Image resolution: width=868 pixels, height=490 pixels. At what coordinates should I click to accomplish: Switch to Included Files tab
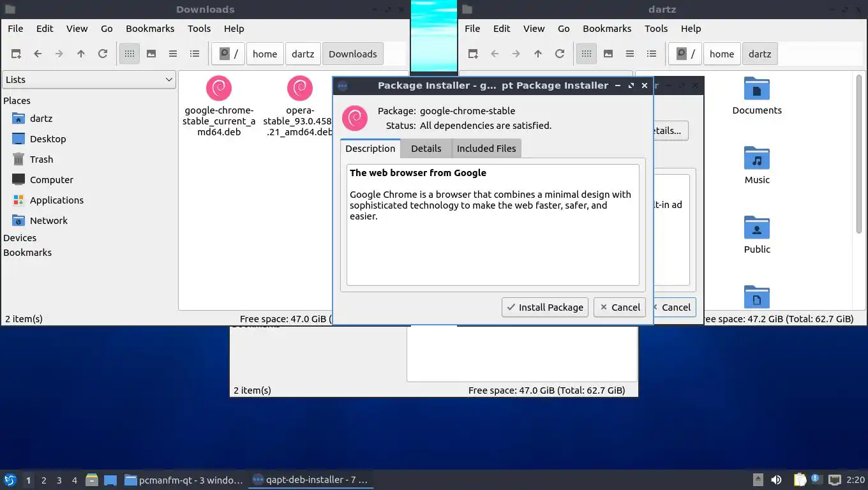click(486, 149)
